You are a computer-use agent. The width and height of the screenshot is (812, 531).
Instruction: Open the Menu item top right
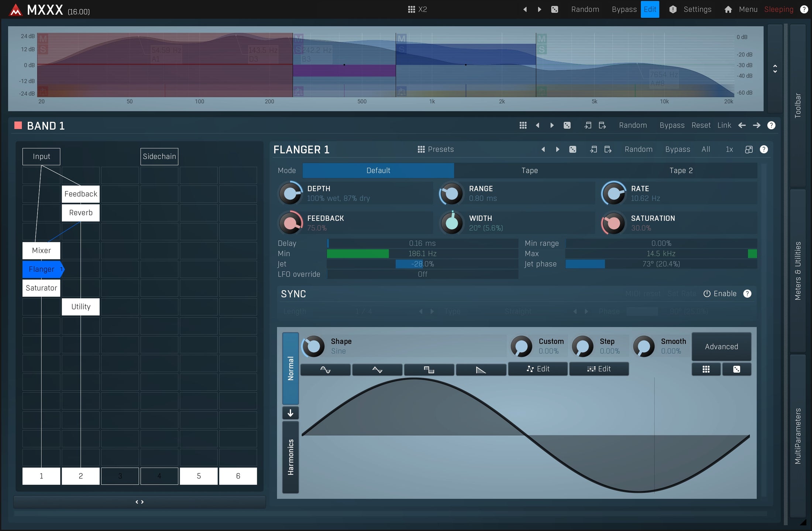click(749, 9)
